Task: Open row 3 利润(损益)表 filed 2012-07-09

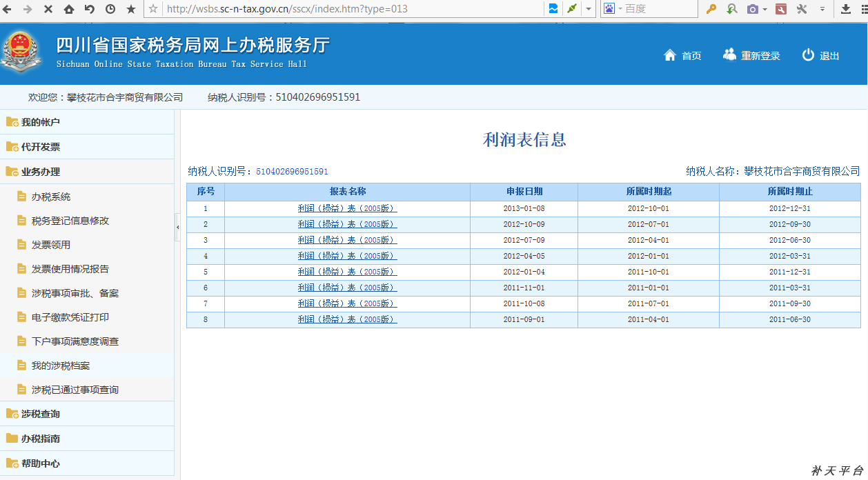Action: (x=347, y=240)
